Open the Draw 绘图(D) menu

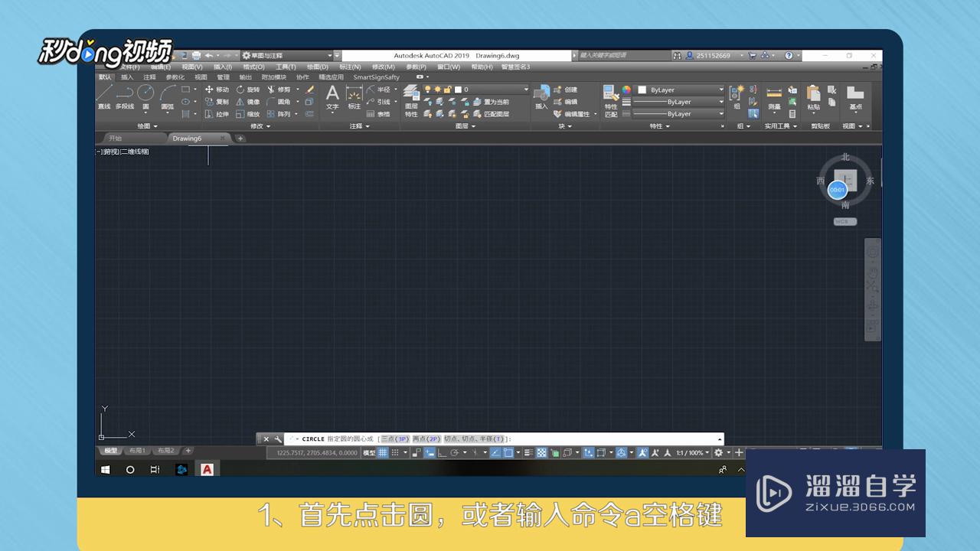(x=317, y=67)
